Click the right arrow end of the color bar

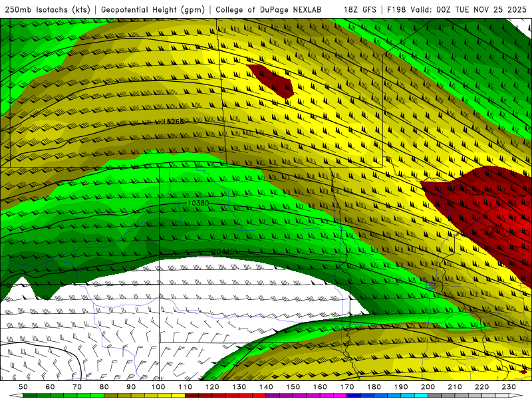516,396
